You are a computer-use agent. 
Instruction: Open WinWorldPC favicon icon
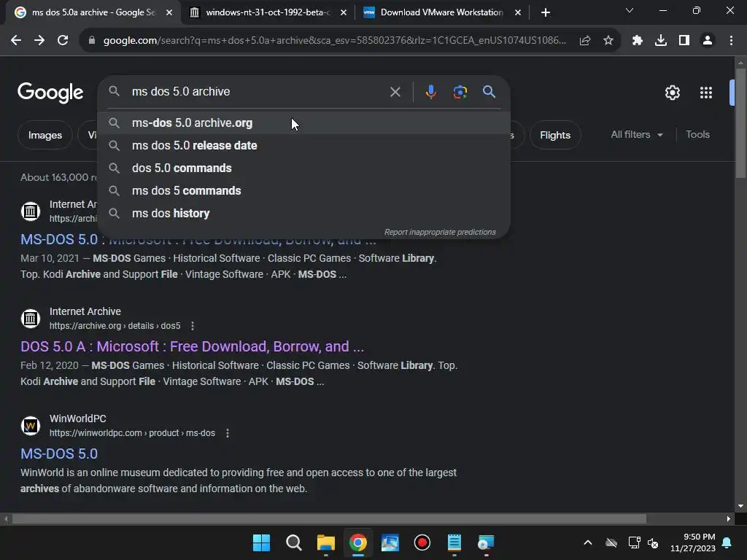point(31,425)
